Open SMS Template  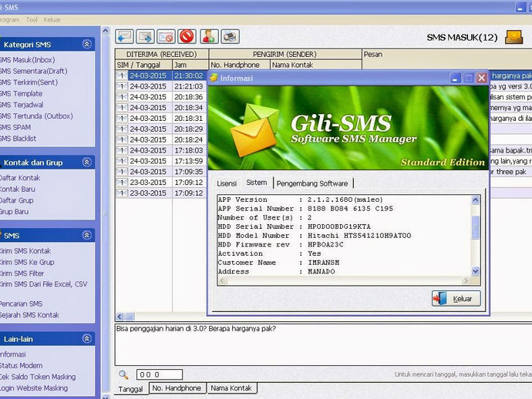[x=21, y=93]
